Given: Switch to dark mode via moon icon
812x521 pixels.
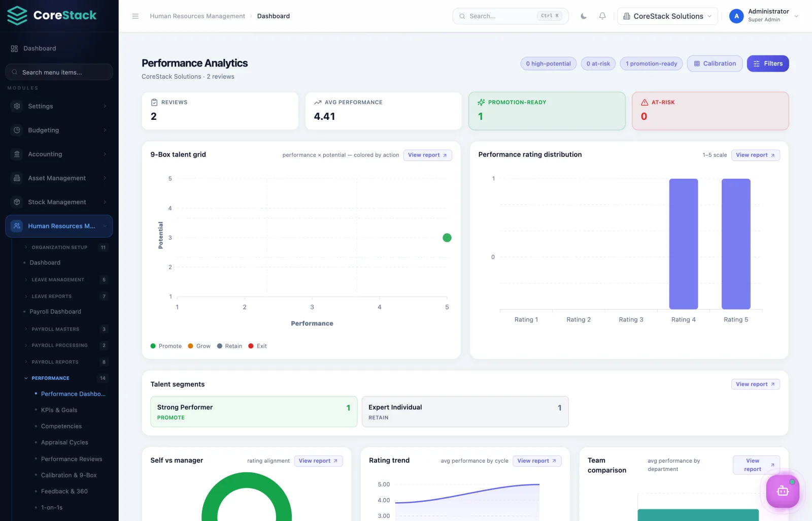Looking at the screenshot, I should tap(584, 16).
